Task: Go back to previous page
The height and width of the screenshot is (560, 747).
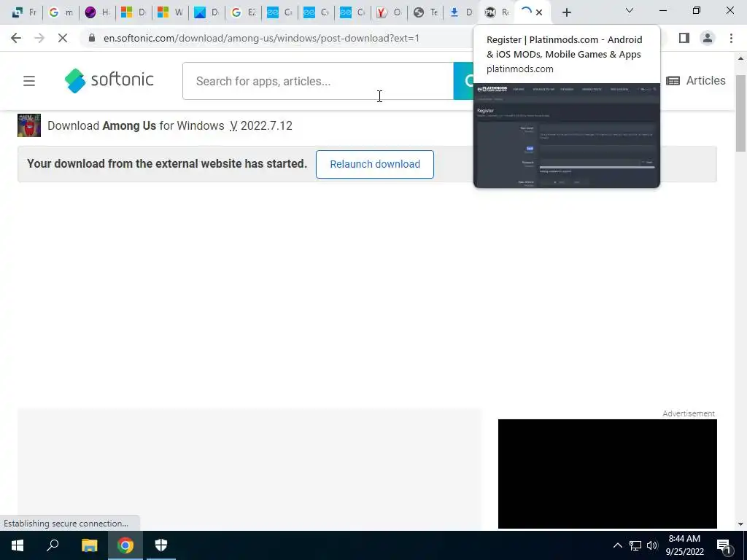Action: [16, 38]
